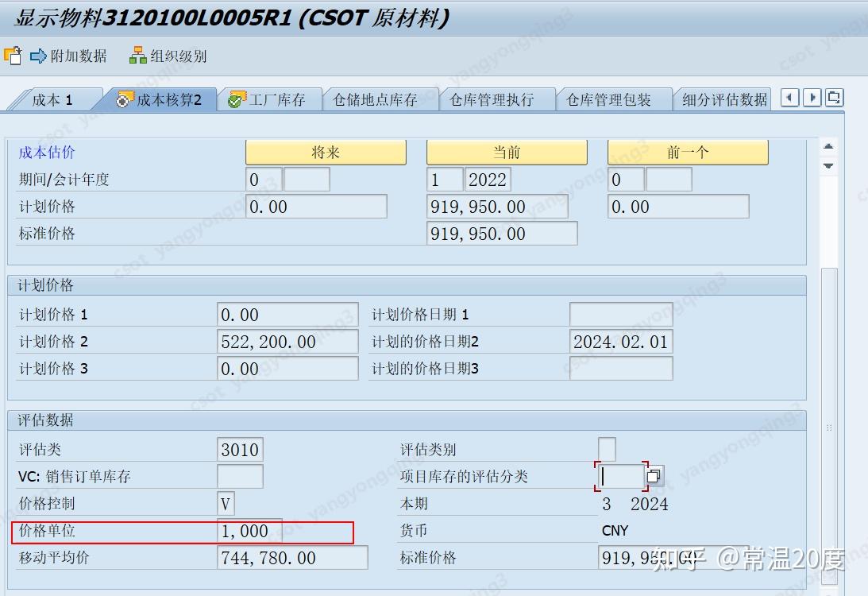Click the 前一个 button
The width and height of the screenshot is (868, 596).
687,152
